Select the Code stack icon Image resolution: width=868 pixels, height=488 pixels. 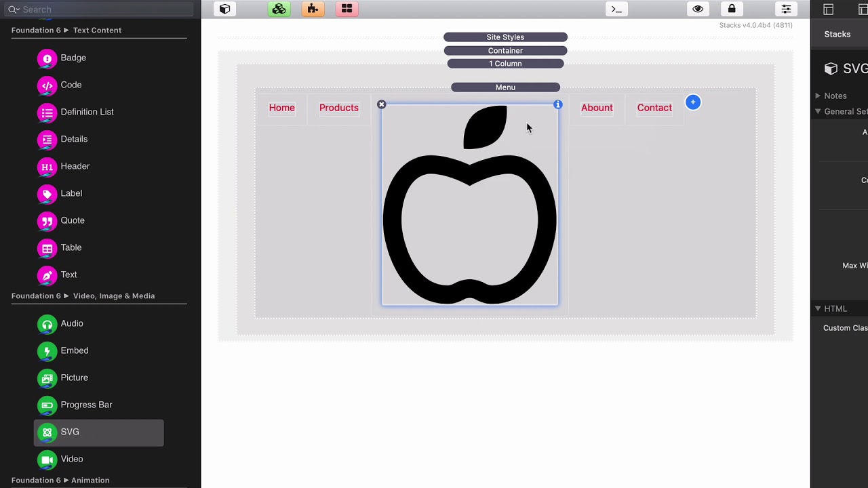pyautogui.click(x=47, y=85)
